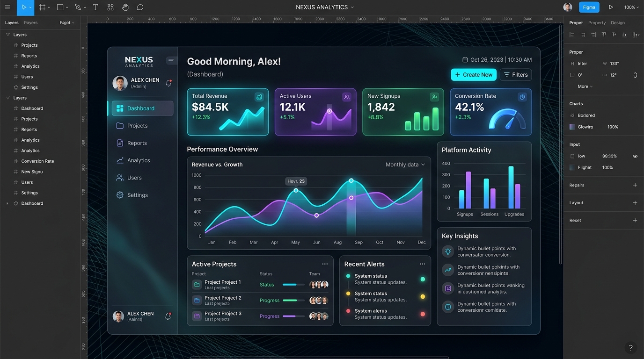The image size is (644, 359).
Task: Open Analytics in dashboard sidebar
Action: pos(142,160)
